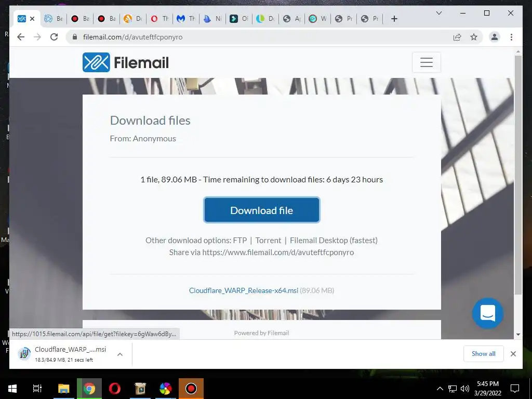Switch to the 'W' tab

318,19
